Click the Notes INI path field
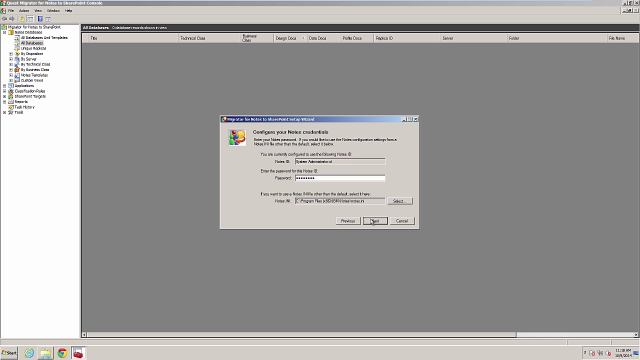Screen dimensions: 640x360 (x=340, y=201)
